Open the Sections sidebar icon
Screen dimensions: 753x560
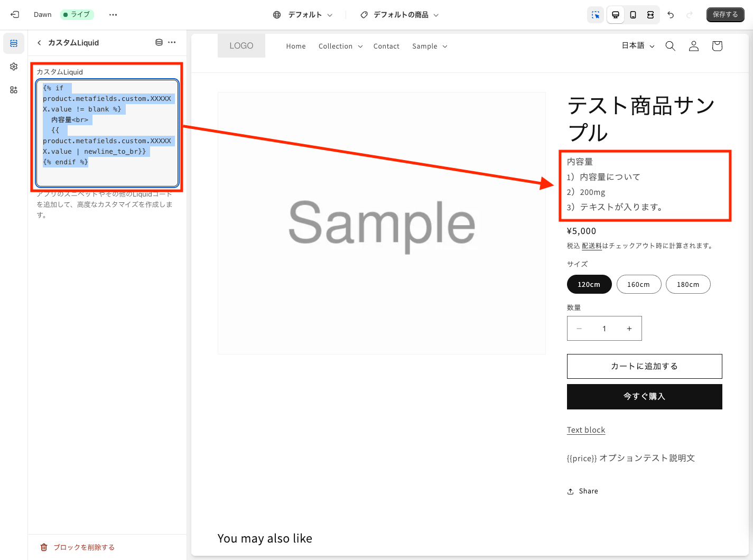(14, 43)
